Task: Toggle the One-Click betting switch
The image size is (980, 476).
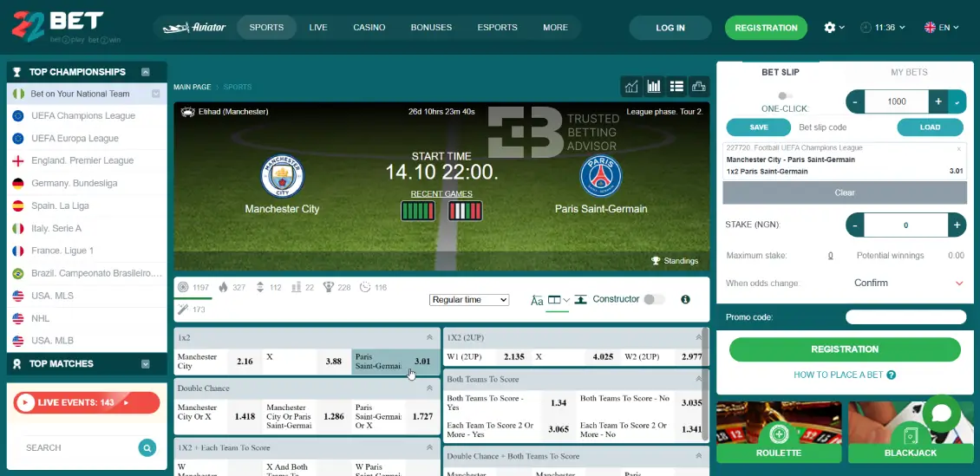Action: [785, 95]
